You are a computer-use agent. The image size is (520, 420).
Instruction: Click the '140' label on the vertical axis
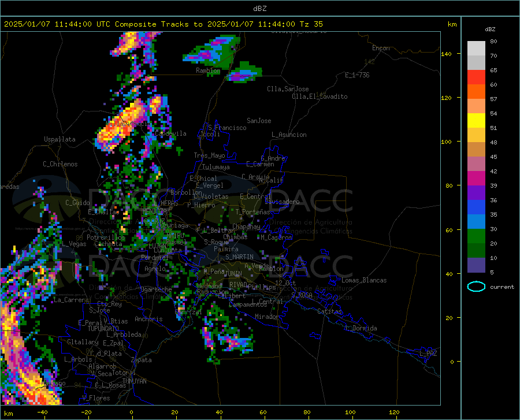pyautogui.click(x=446, y=54)
